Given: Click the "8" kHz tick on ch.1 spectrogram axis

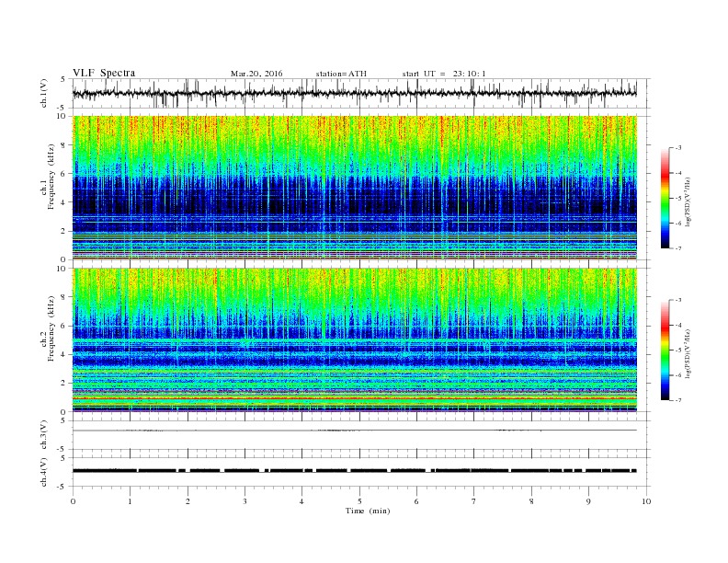Looking at the screenshot, I should 63,145.
